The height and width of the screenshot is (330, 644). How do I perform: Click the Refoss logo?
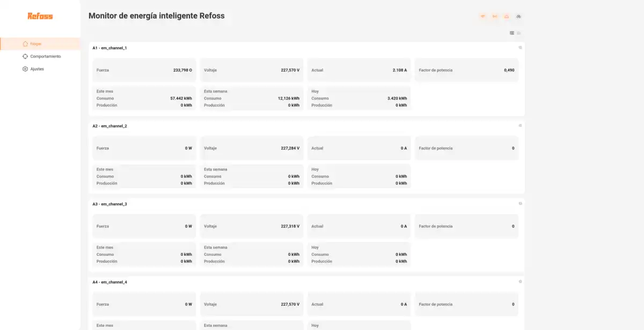(40, 16)
